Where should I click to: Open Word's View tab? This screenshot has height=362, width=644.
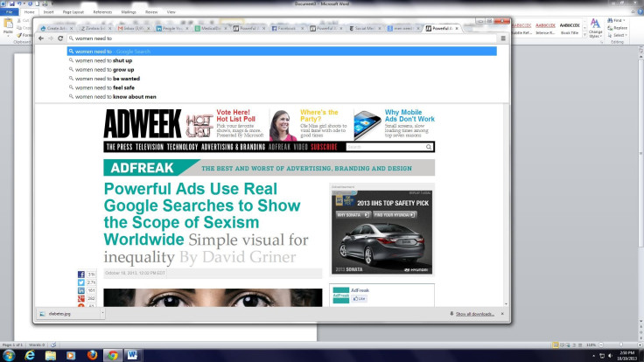tap(171, 12)
